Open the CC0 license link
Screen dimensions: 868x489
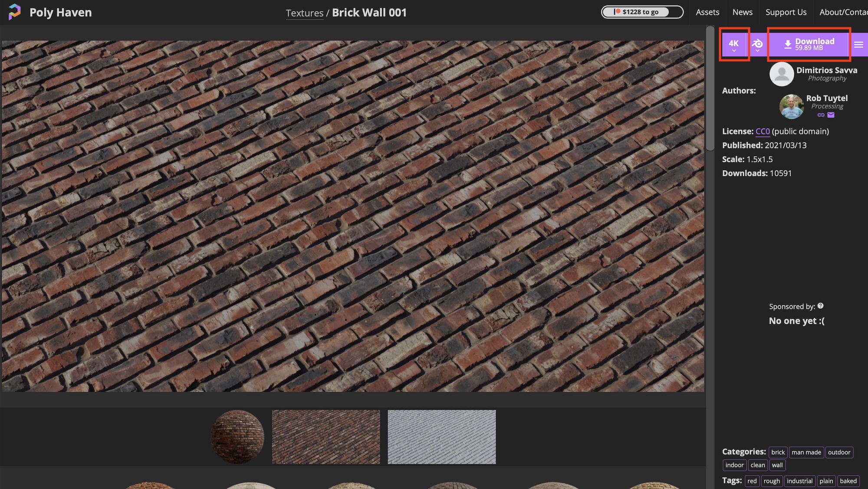tap(763, 131)
